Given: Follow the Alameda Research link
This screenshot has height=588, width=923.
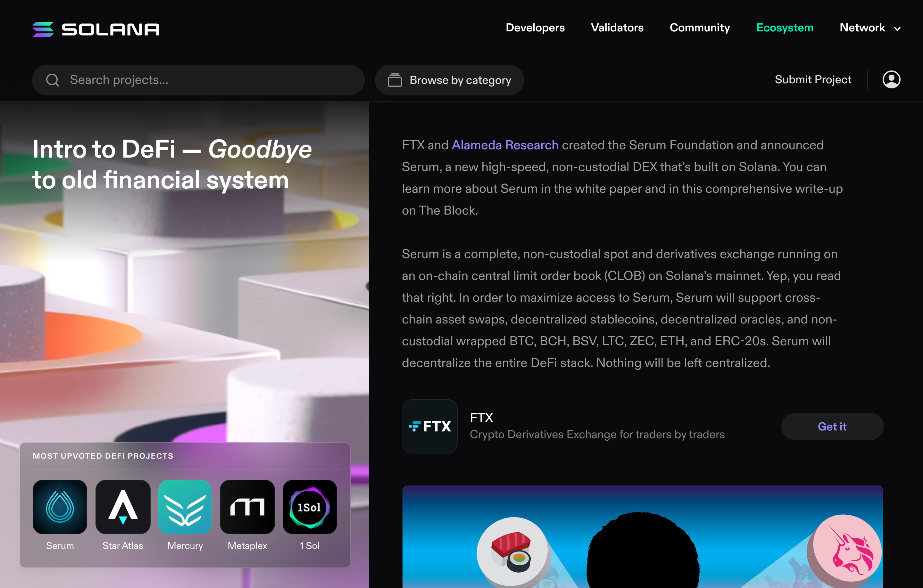Looking at the screenshot, I should coord(505,145).
